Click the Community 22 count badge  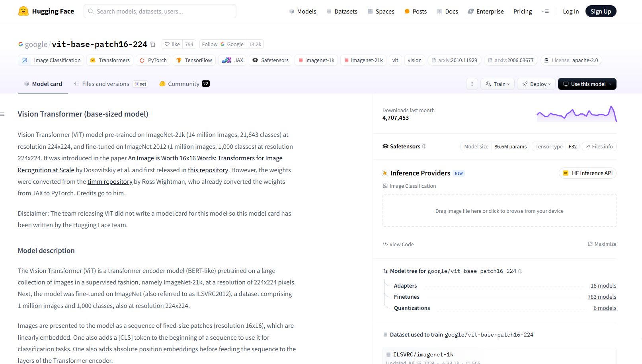point(206,84)
